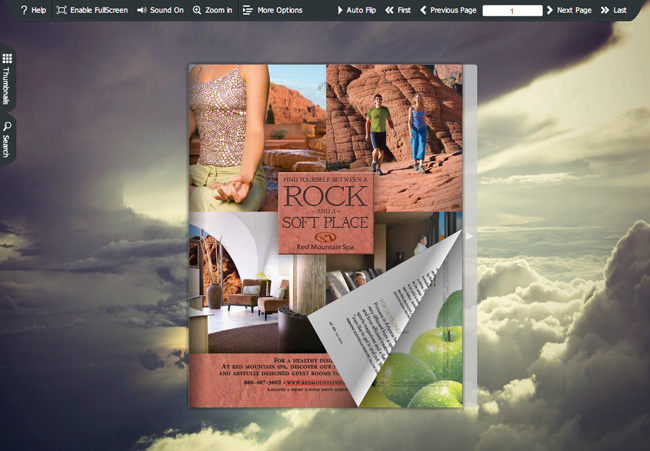Image resolution: width=650 pixels, height=451 pixels.
Task: Click the Enable FullScreen icon
Action: 61,10
